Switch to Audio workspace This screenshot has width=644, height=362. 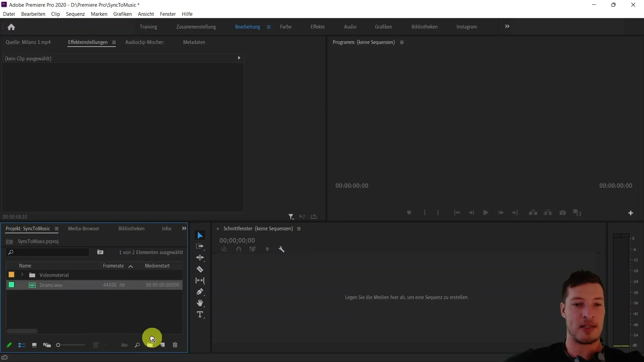(x=350, y=27)
